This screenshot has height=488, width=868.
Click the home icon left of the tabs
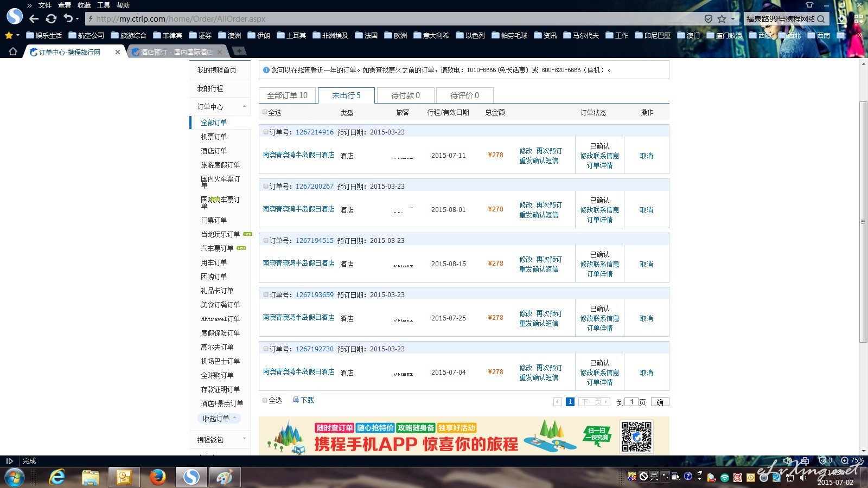click(13, 52)
